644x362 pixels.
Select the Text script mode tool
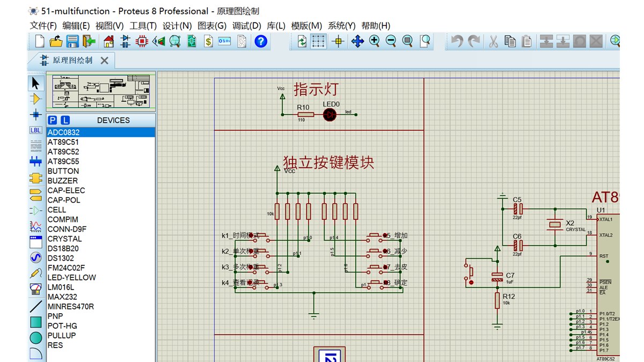point(35,145)
